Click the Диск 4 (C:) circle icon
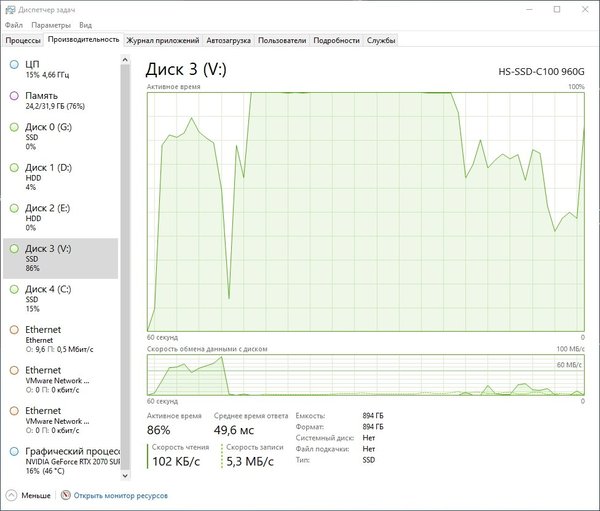 coord(14,289)
